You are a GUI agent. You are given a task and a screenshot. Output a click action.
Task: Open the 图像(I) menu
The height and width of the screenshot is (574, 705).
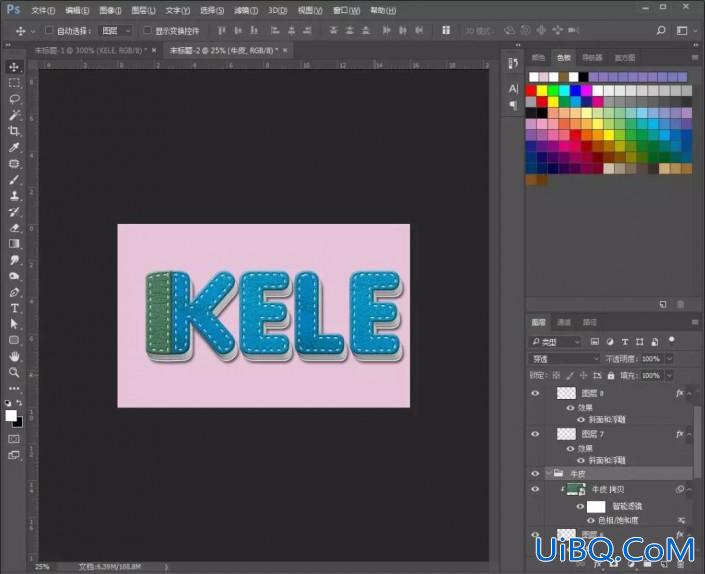point(110,10)
